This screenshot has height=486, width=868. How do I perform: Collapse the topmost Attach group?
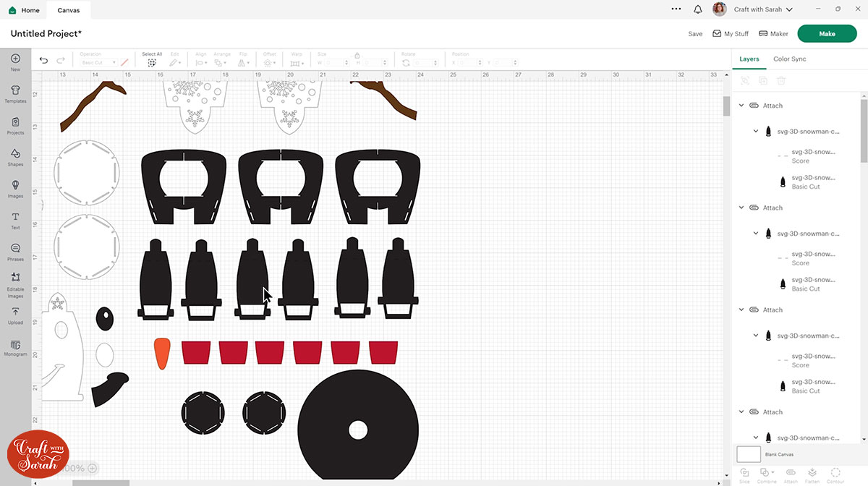pos(741,106)
